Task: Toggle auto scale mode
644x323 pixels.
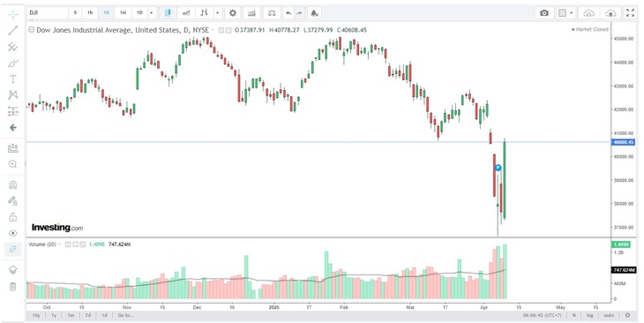Action: (609, 315)
